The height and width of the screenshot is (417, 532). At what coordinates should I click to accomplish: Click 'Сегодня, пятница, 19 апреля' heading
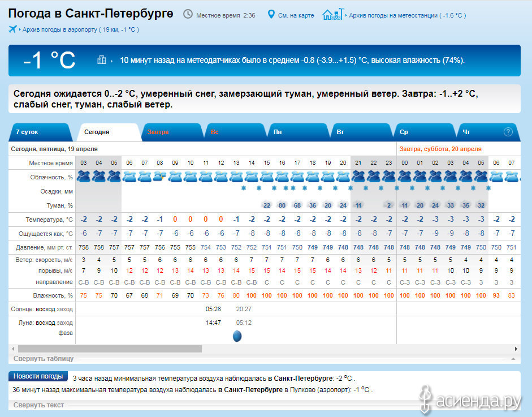pos(54,149)
